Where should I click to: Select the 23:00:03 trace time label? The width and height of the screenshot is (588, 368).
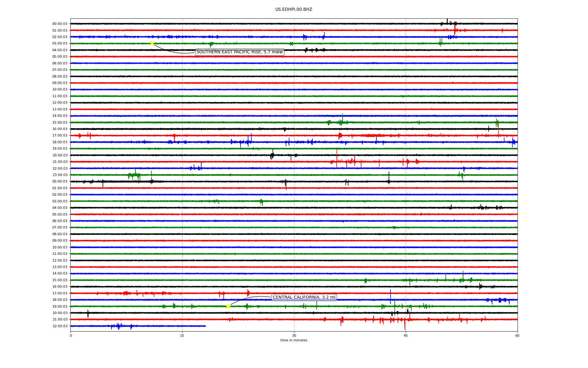[x=60, y=175]
